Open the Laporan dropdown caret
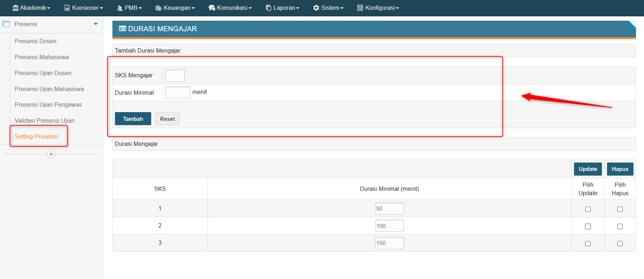Screen dimensions: 644x279 coord(298,8)
